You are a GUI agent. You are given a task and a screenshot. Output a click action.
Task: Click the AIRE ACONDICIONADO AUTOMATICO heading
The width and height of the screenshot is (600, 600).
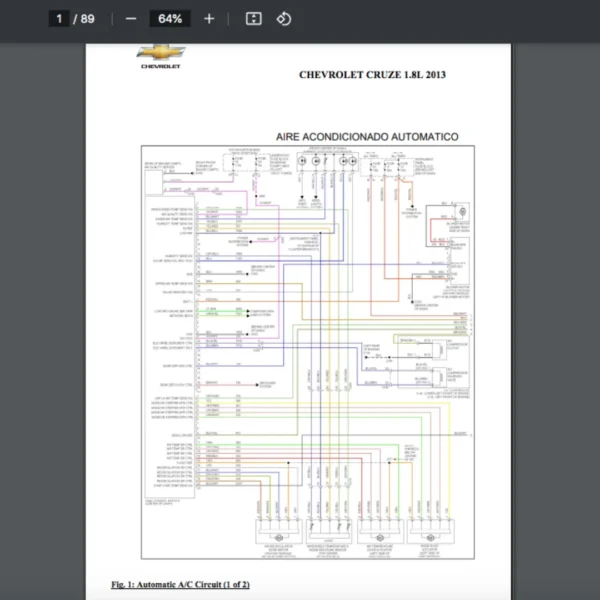click(367, 136)
